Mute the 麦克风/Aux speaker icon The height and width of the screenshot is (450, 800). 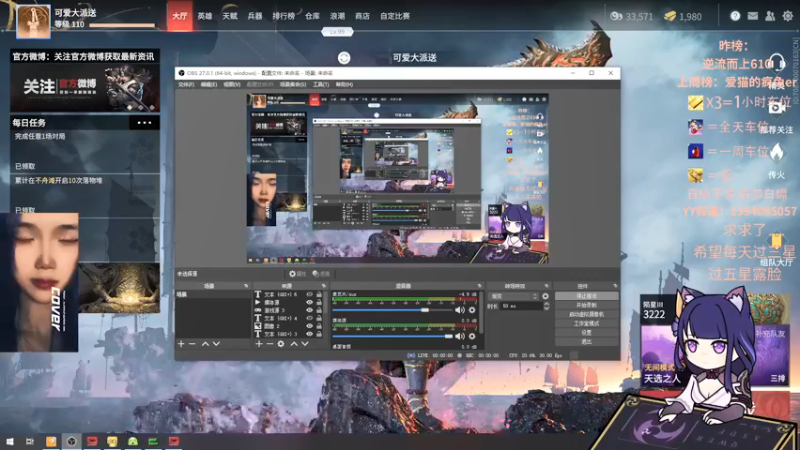[x=460, y=310]
